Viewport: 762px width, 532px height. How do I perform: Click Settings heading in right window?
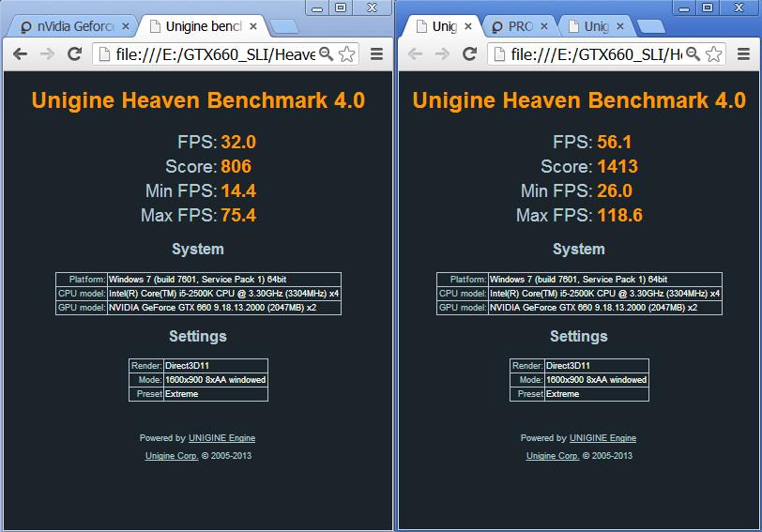coord(579,336)
